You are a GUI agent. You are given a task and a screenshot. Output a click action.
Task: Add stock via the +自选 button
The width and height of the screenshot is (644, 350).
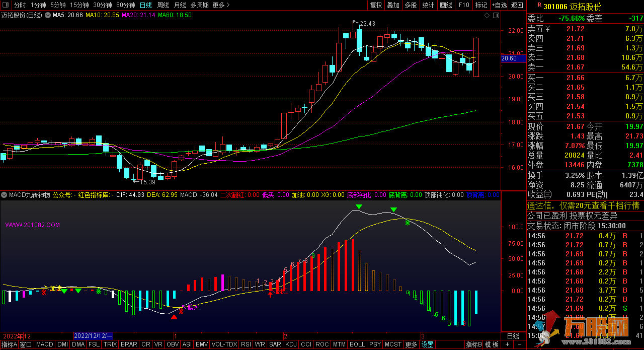pyautogui.click(x=499, y=5)
